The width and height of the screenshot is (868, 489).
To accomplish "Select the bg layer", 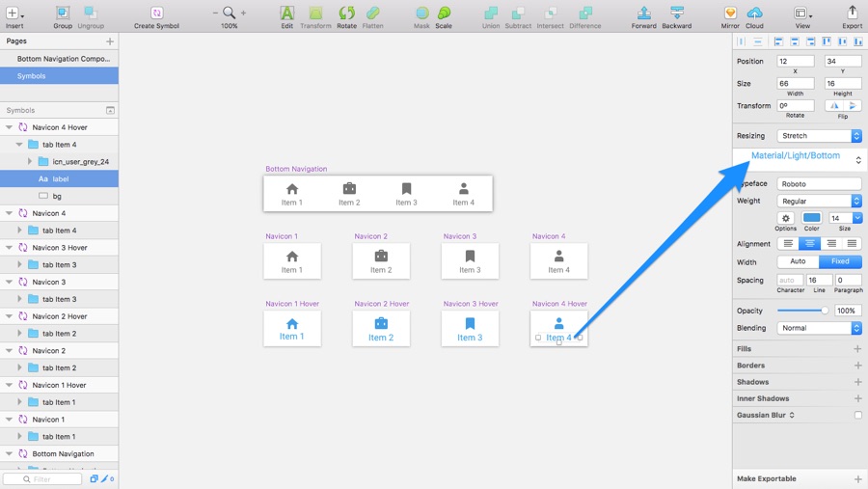I will (59, 196).
